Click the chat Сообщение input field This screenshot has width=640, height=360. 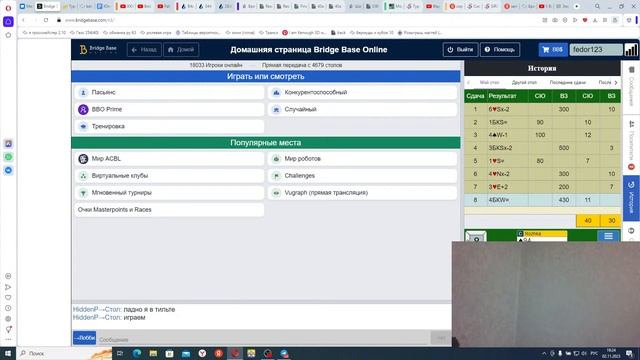[x=263, y=339]
